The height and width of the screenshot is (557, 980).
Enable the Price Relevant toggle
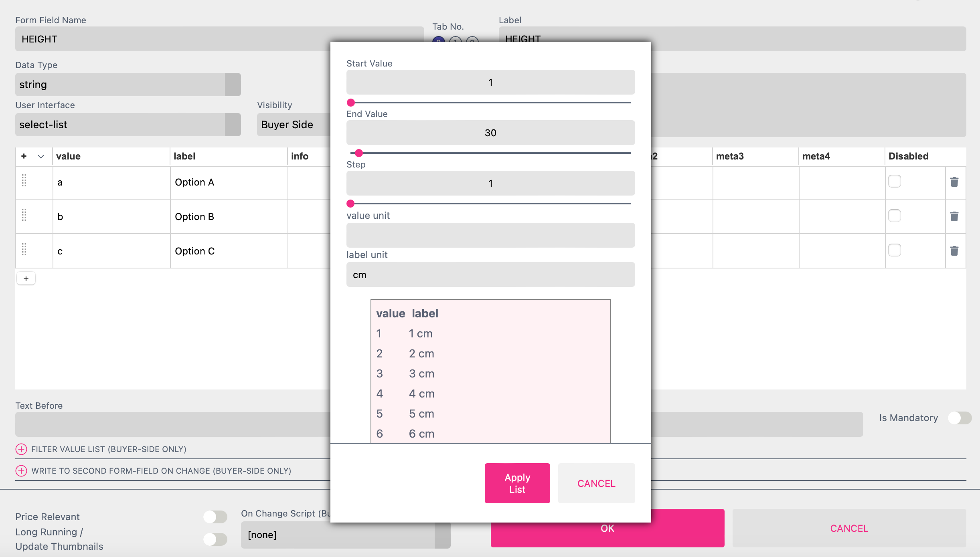coord(215,517)
